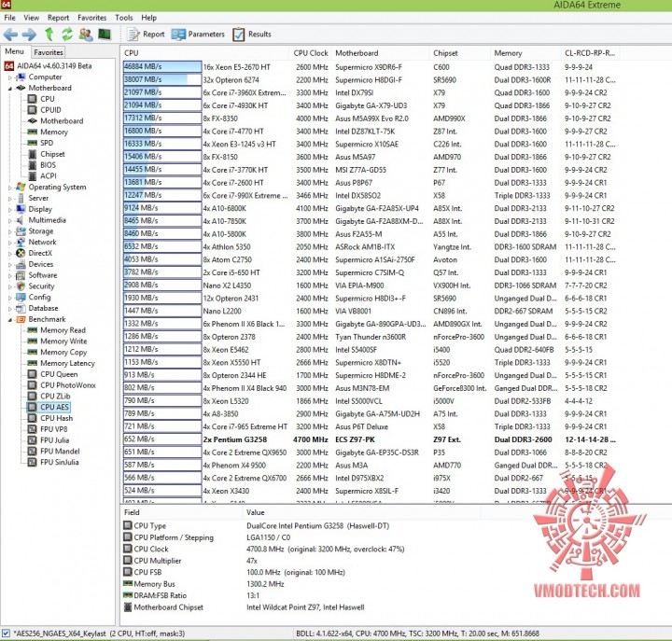This screenshot has width=672, height=641.
Task: Collapse the Benchmark tree node
Action: (x=10, y=320)
